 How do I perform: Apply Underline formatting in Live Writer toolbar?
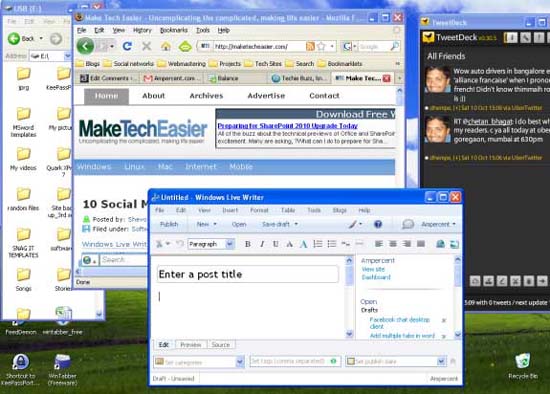point(276,244)
